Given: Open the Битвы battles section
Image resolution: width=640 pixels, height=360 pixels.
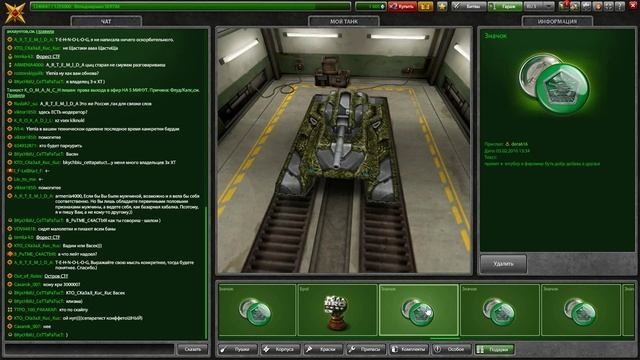Looking at the screenshot, I should tap(469, 7).
